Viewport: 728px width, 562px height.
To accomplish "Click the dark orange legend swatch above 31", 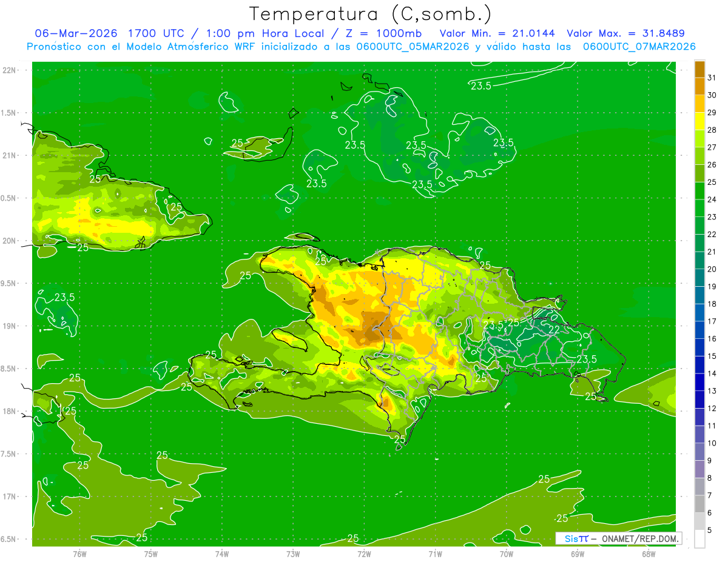I will 699,70.
